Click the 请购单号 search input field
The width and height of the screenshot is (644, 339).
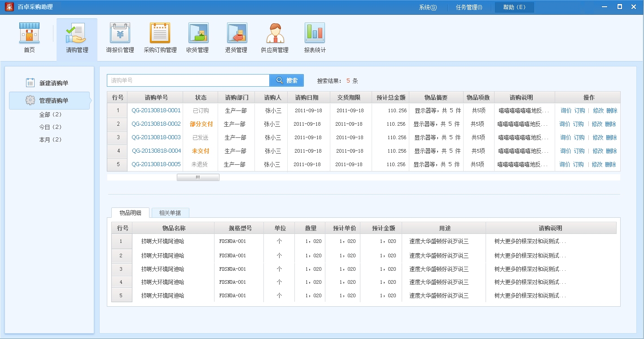coord(188,80)
